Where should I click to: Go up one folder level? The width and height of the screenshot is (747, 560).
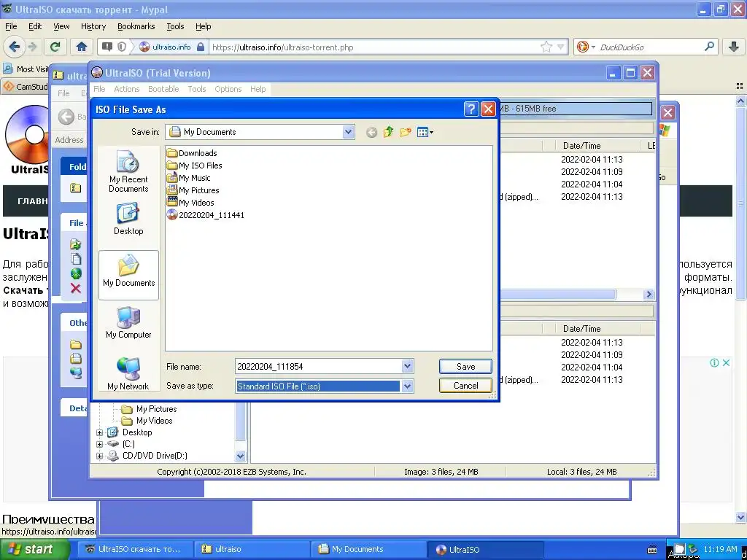coord(388,132)
